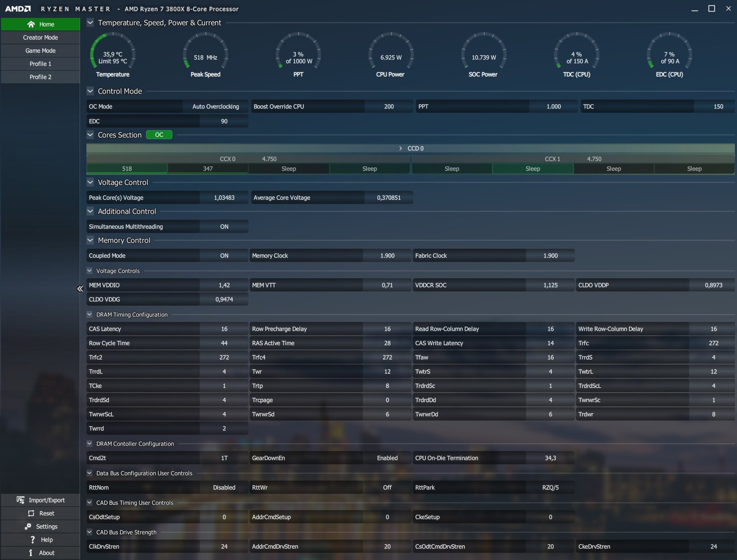The image size is (737, 560).
Task: Collapse Temperature, Speed, Power & Current section
Action: 90,23
